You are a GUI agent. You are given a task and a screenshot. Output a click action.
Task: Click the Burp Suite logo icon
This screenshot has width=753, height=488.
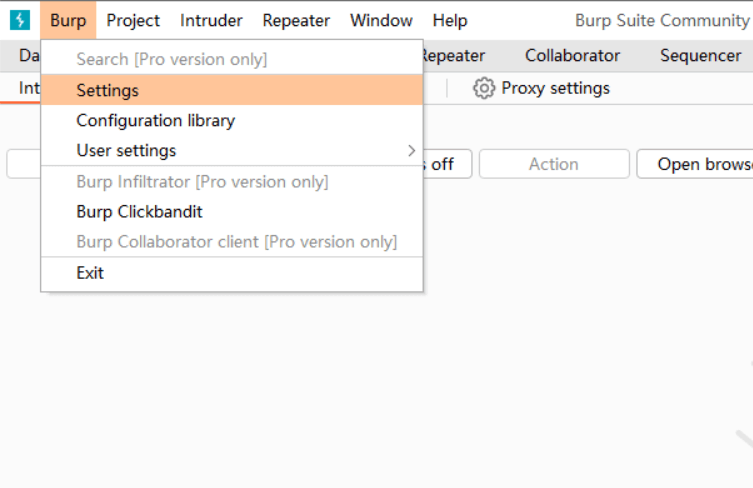[20, 20]
